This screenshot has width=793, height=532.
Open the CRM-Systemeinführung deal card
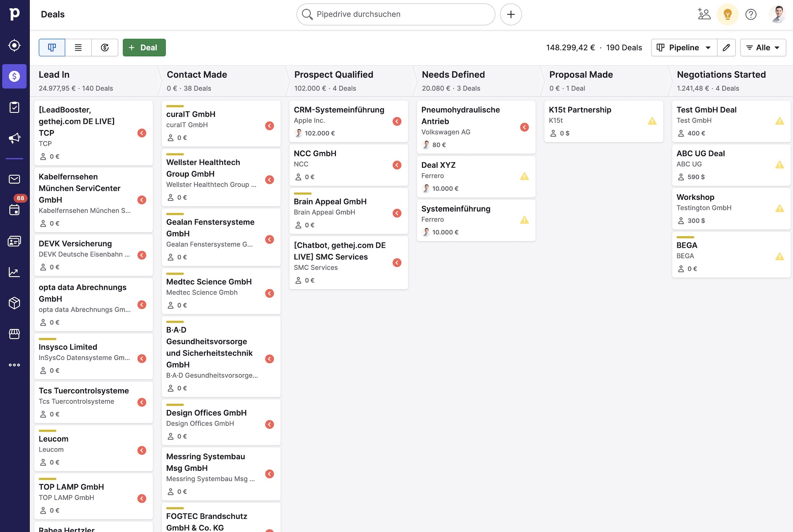339,110
